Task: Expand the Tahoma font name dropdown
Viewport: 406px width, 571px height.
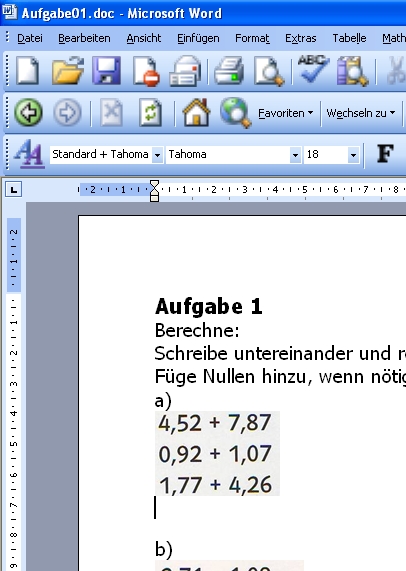Action: tap(295, 155)
